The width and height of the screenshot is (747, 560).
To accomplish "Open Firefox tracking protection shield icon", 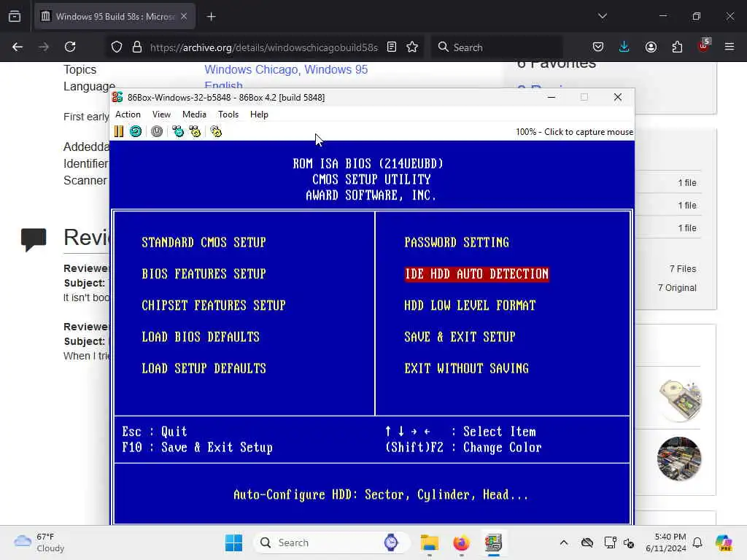I will tap(117, 47).
